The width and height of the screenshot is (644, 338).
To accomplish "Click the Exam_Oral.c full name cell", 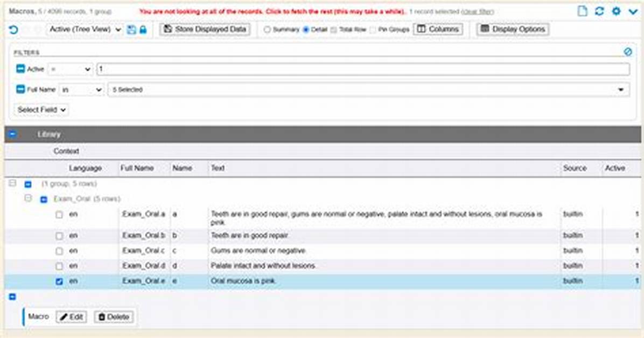I will (x=144, y=250).
